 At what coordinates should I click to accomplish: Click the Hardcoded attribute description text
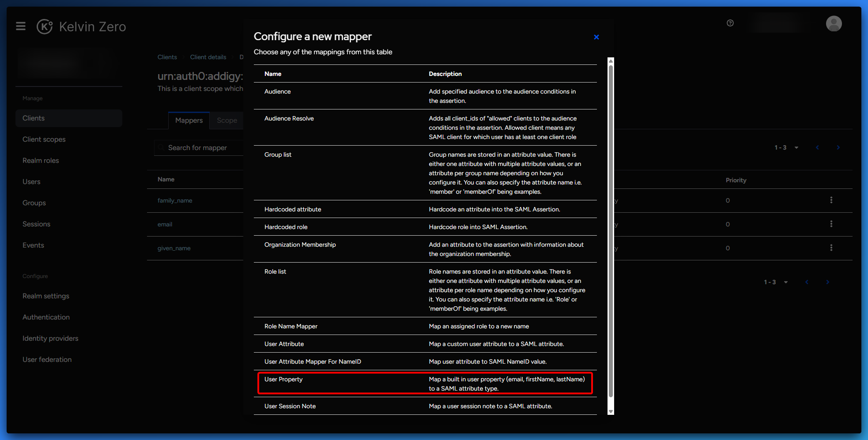point(494,209)
